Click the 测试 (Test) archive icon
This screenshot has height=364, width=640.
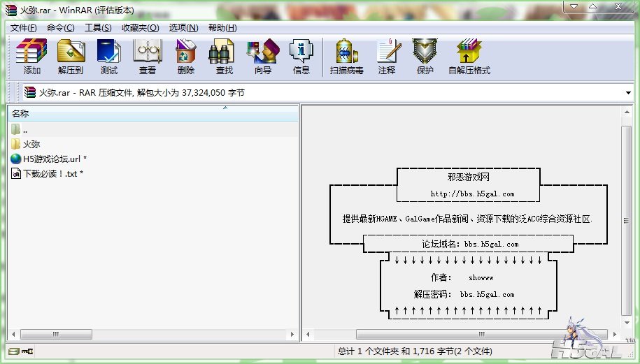108,57
